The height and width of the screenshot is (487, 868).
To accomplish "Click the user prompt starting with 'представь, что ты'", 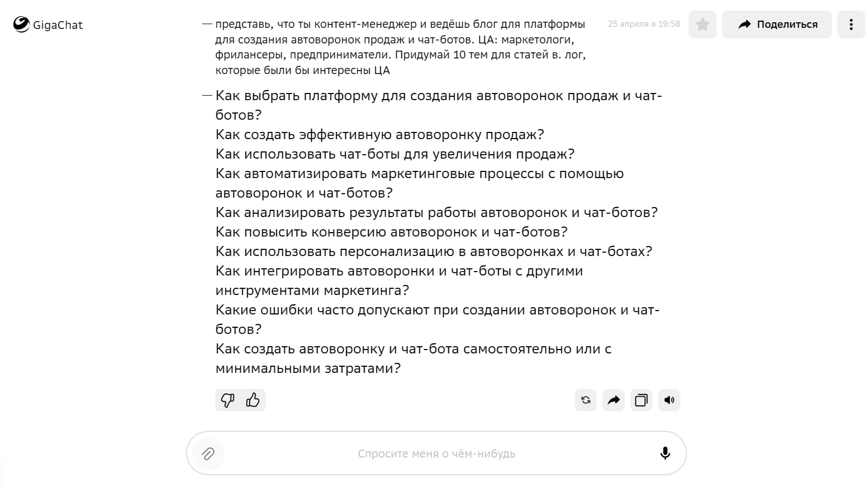I will pos(400,47).
